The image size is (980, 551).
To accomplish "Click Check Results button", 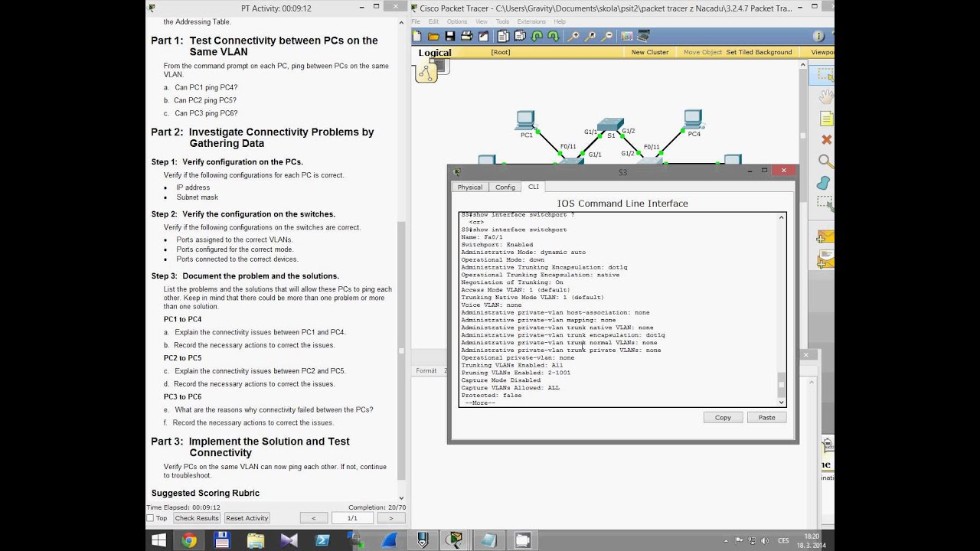I will click(x=197, y=518).
